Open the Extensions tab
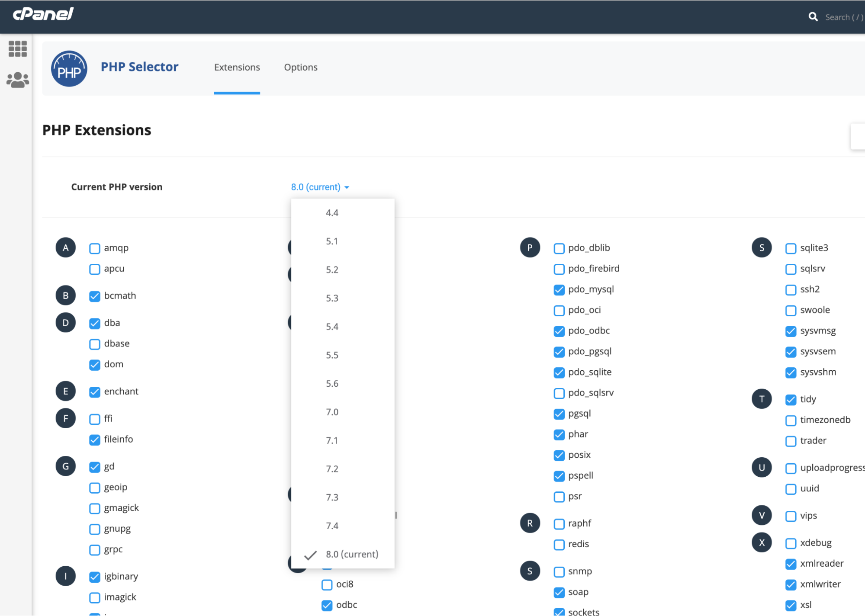 tap(237, 67)
